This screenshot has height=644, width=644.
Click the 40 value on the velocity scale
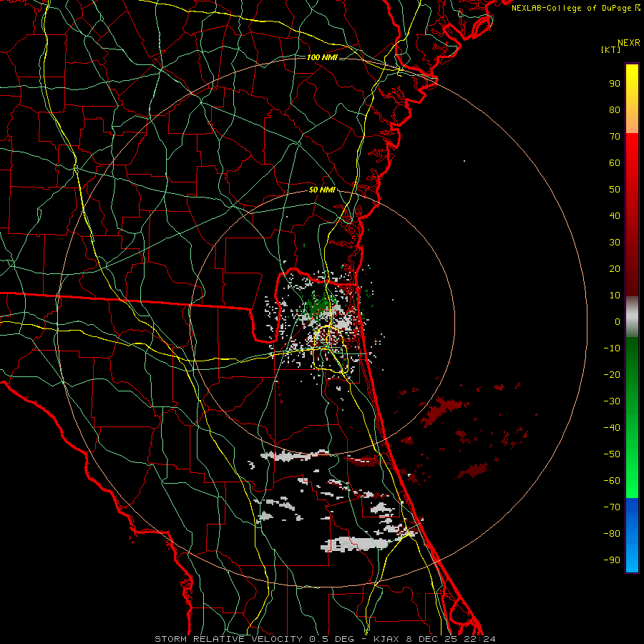(x=615, y=216)
